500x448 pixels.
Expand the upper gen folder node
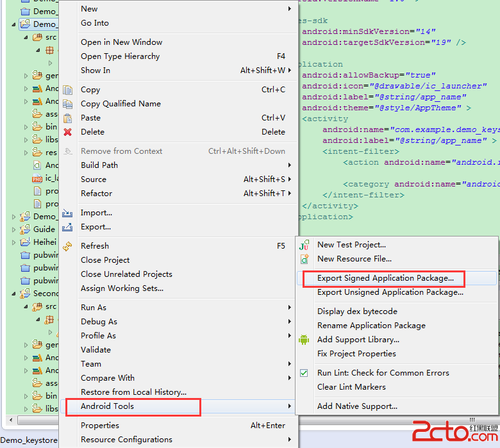tap(26, 76)
